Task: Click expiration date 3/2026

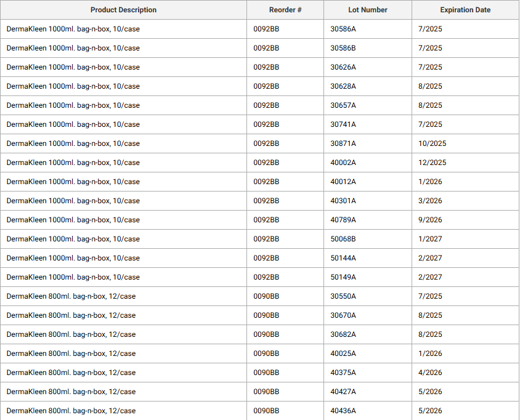Action: [430, 201]
